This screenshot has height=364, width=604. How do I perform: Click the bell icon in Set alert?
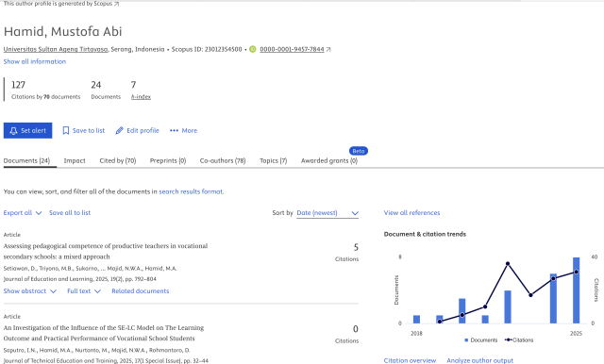pyautogui.click(x=13, y=131)
